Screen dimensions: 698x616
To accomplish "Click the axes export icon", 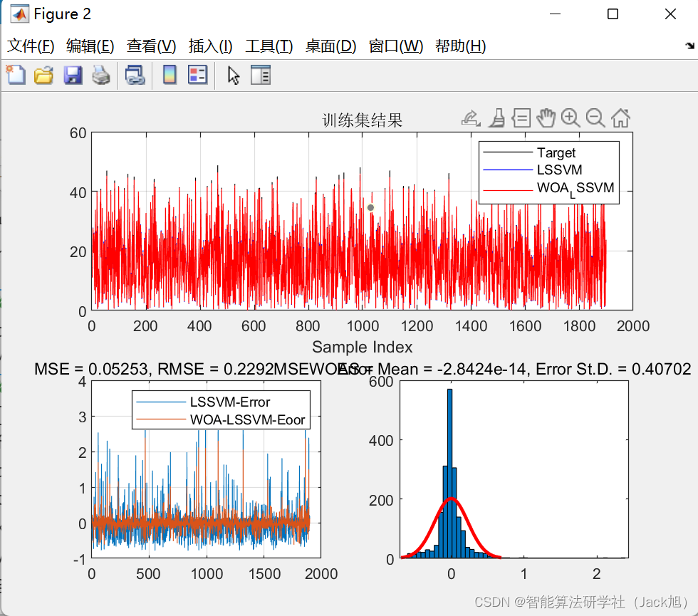I will click(x=471, y=118).
